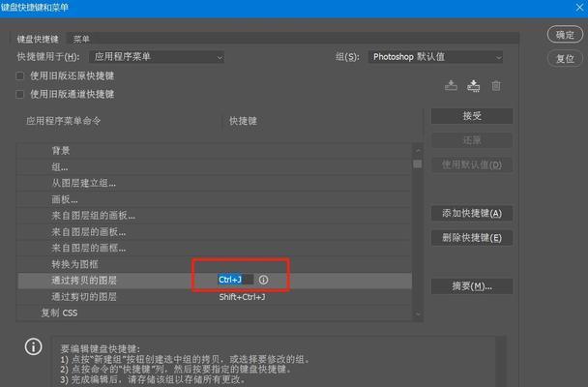Select the 转换为图框 row
Viewport: 588px width, 387px height.
click(215, 264)
